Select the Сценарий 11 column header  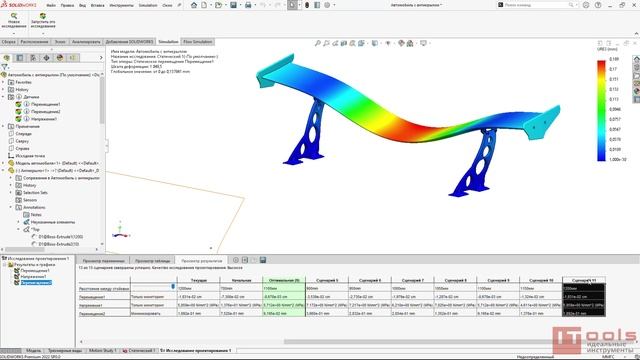584,280
